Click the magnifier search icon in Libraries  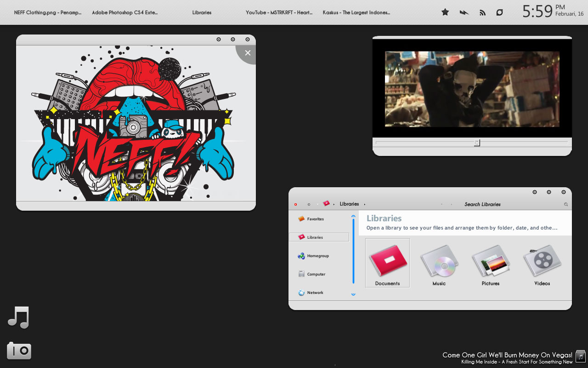tap(566, 204)
